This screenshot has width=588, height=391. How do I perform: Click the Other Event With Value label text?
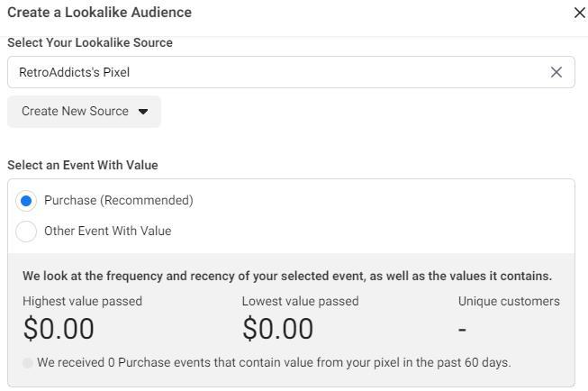pyautogui.click(x=107, y=232)
